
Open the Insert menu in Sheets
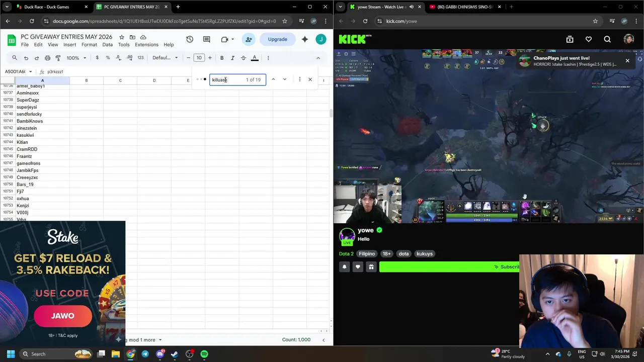69,45
